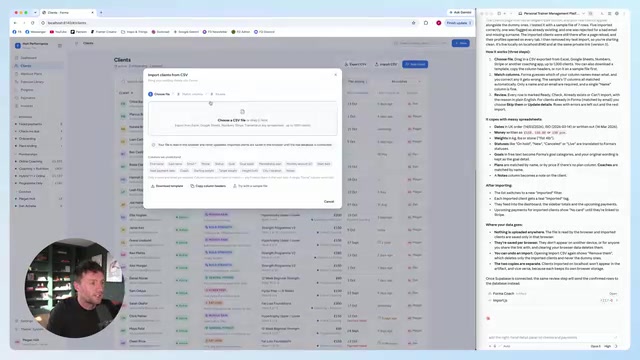The width and height of the screenshot is (640, 360).
Task: Close the Import clients from CSV dialog
Action: pyautogui.click(x=336, y=75)
